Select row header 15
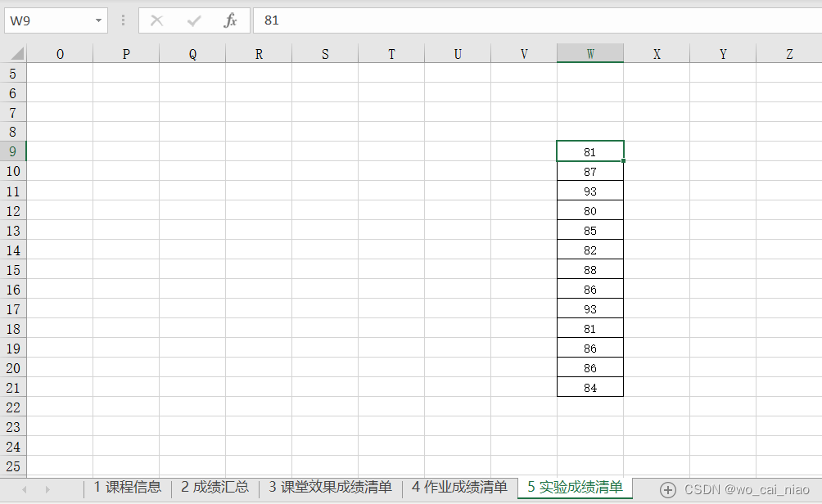The image size is (822, 504). click(13, 270)
